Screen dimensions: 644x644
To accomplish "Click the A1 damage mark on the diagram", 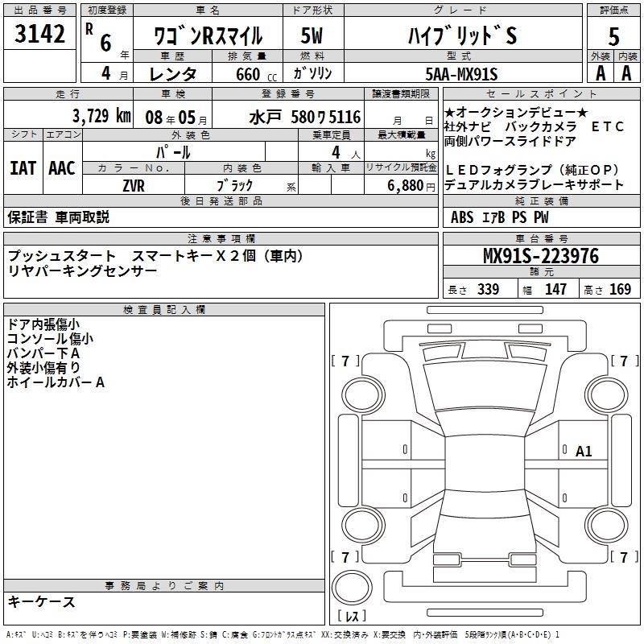I will [583, 452].
